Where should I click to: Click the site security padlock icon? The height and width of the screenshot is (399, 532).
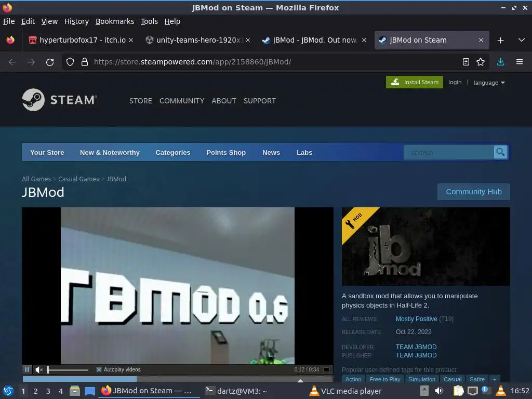pos(85,62)
